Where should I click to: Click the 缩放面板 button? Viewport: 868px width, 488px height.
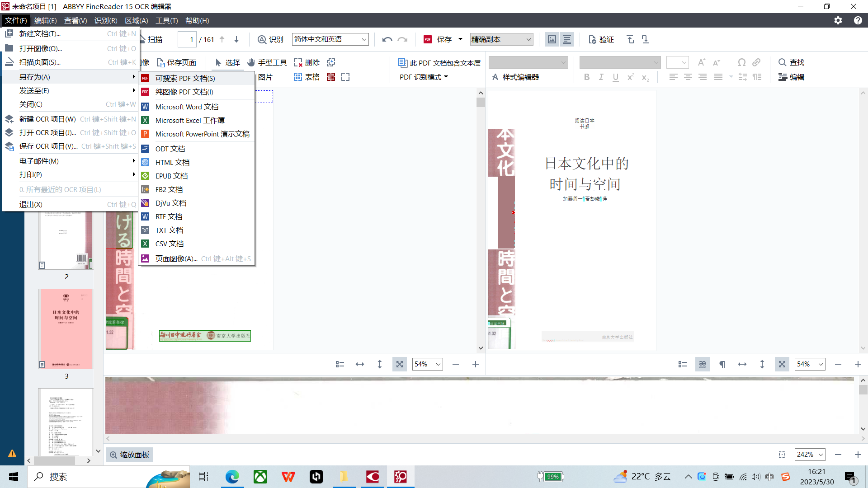(x=130, y=455)
